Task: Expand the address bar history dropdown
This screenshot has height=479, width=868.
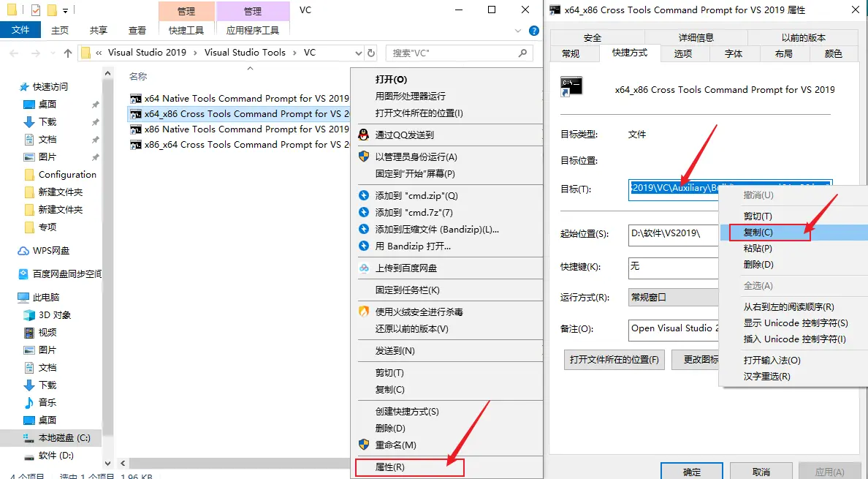Action: (358, 53)
